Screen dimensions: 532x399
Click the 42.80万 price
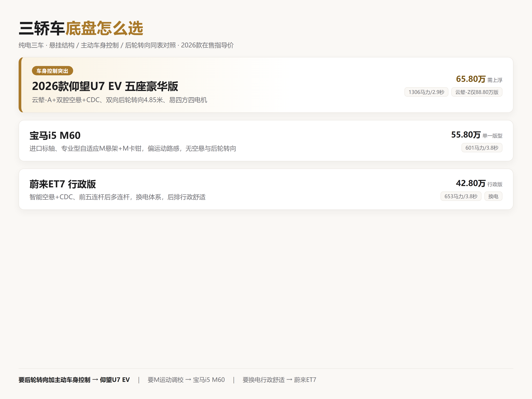pyautogui.click(x=471, y=183)
